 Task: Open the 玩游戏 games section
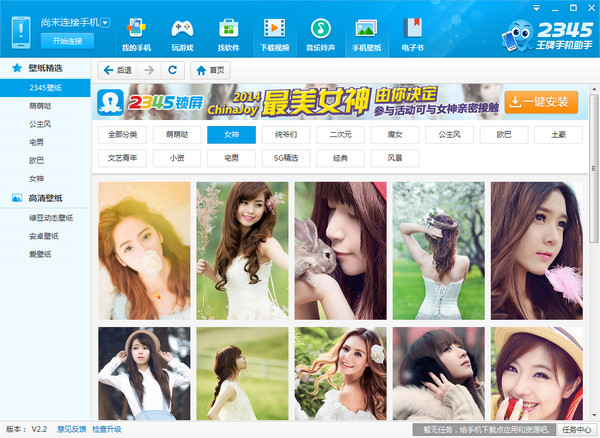pyautogui.click(x=183, y=34)
